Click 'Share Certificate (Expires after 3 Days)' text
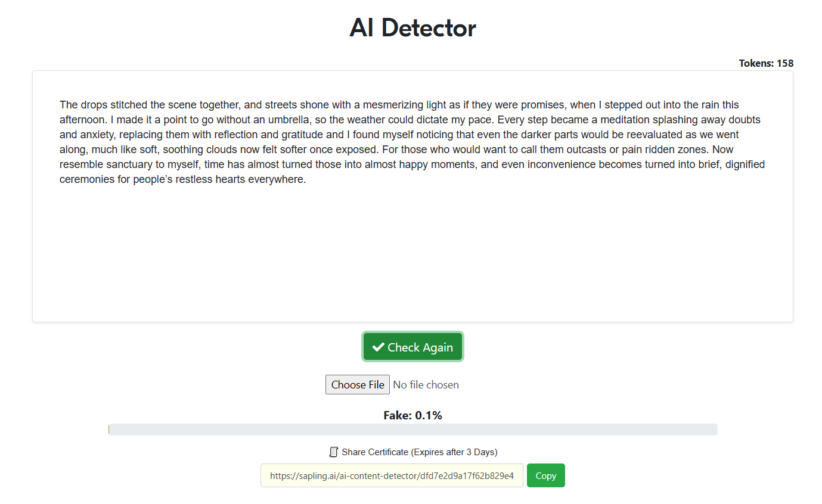Screen dimensions: 822x504 [x=419, y=452]
